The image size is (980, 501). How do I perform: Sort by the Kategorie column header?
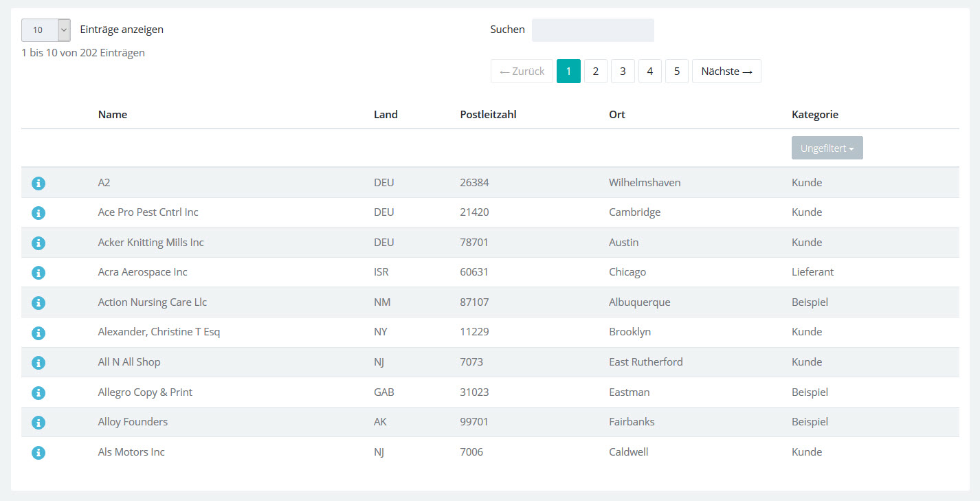click(x=814, y=115)
